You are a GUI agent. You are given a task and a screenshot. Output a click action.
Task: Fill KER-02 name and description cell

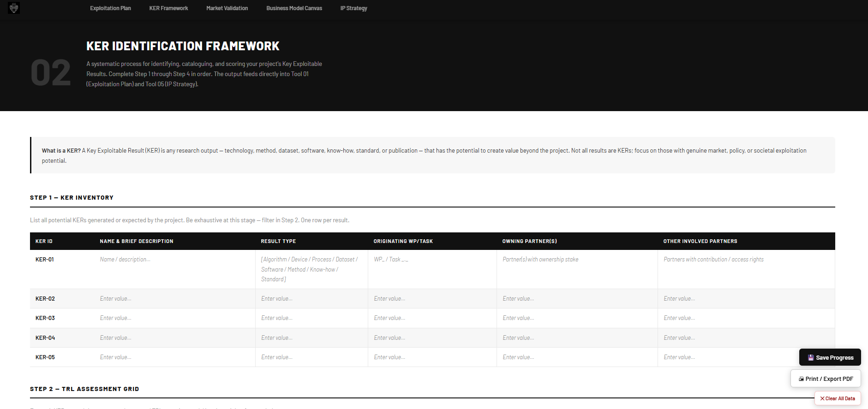tap(174, 299)
